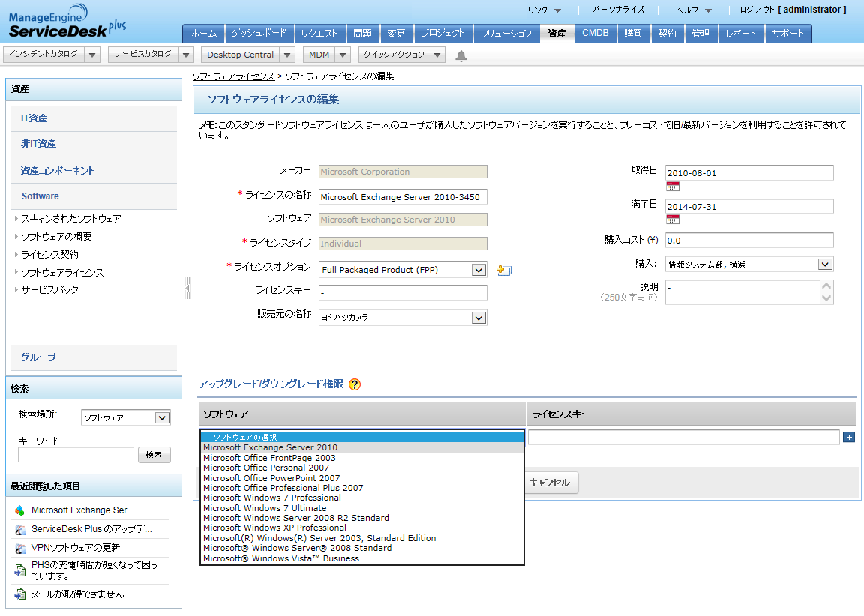This screenshot has height=616, width=864.
Task: Open 販売元の名称 dropdown
Action: pos(403,318)
